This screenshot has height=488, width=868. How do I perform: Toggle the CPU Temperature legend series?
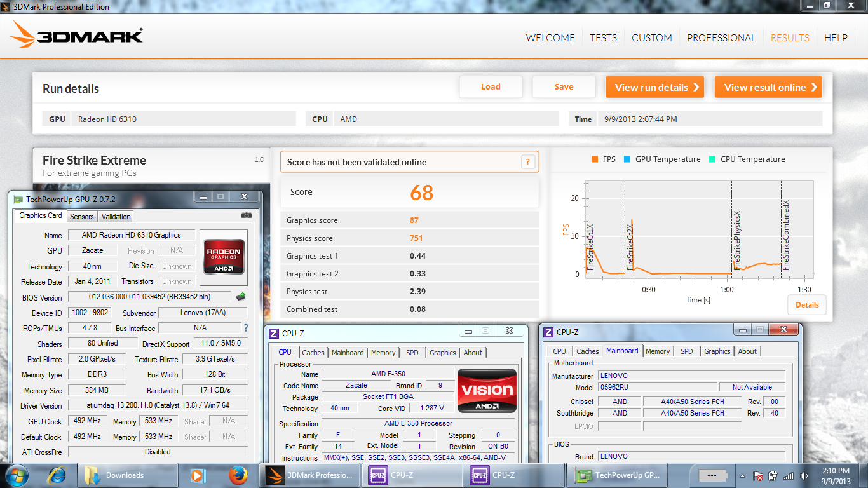coord(747,159)
